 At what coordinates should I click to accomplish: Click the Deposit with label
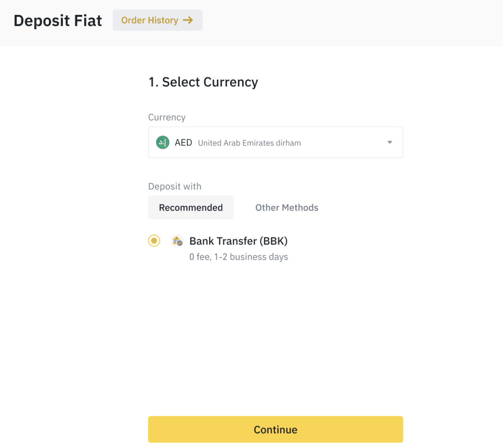coord(175,187)
